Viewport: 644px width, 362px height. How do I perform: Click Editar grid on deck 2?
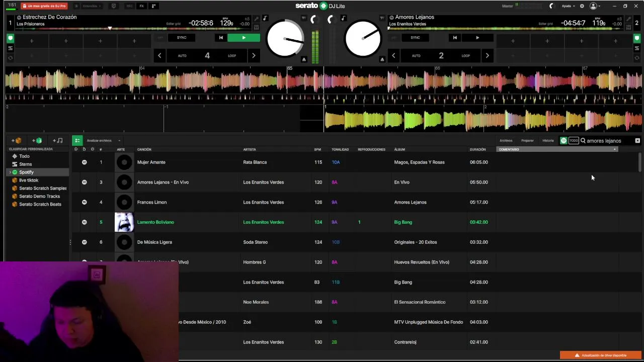coord(545,24)
